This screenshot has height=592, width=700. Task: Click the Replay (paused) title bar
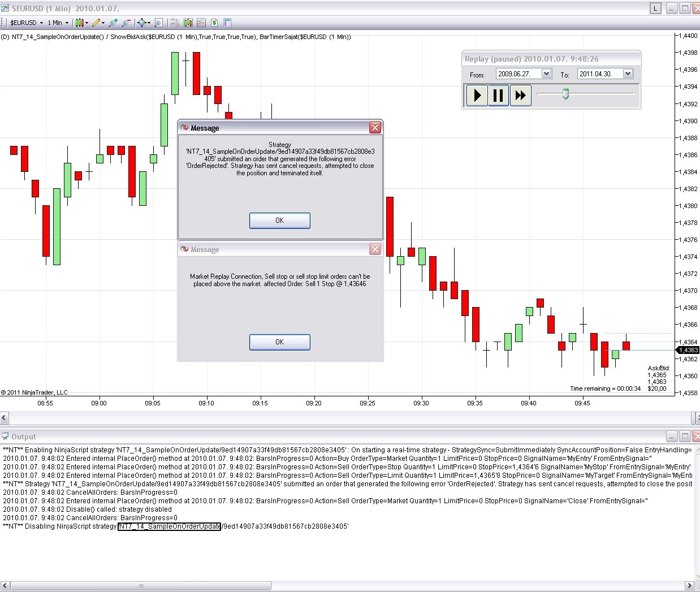551,59
